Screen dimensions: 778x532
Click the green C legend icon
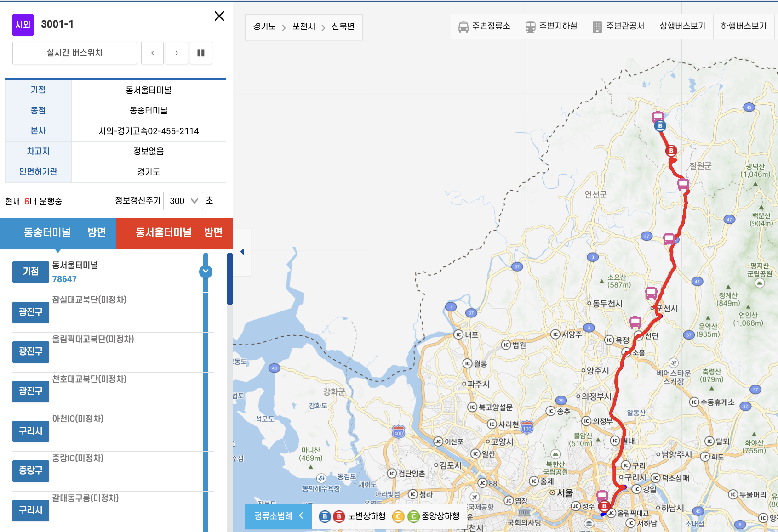click(x=414, y=516)
